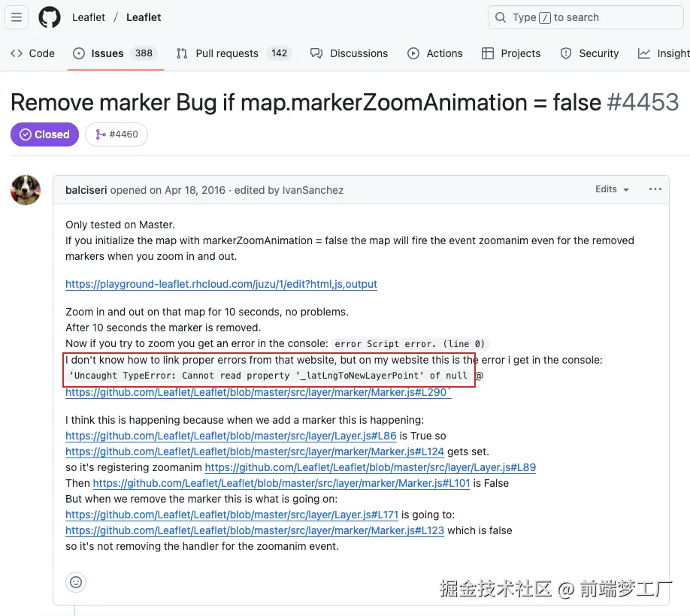
Task: Switch to the Projects tab
Action: (511, 53)
